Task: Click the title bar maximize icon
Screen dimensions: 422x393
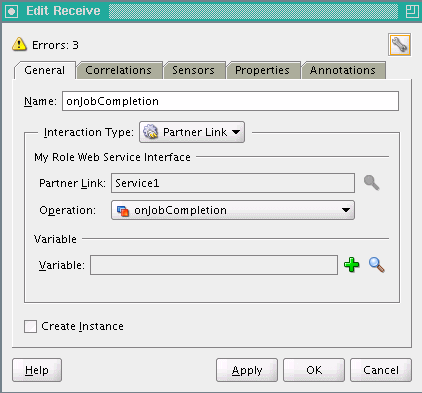Action: click(412, 11)
